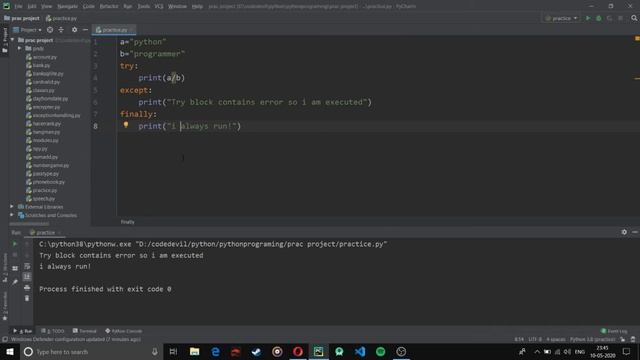Open the Edit menu
This screenshot has height=360, width=640.
click(32, 7)
